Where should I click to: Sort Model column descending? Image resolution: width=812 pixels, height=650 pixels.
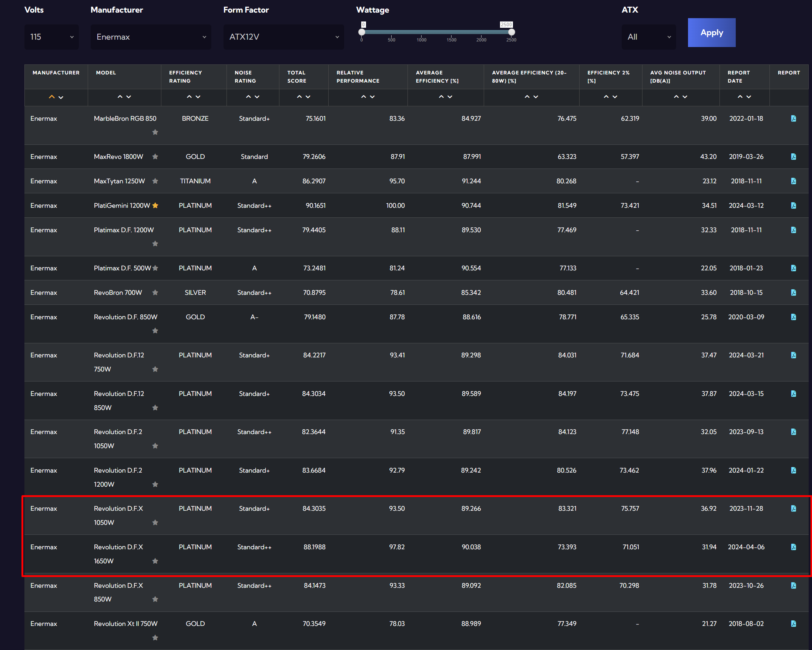pos(129,97)
